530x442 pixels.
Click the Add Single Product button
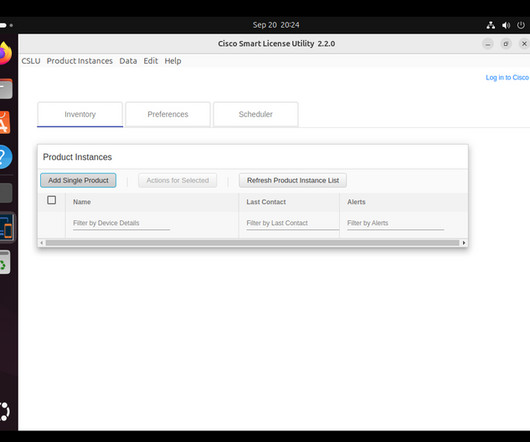(78, 180)
